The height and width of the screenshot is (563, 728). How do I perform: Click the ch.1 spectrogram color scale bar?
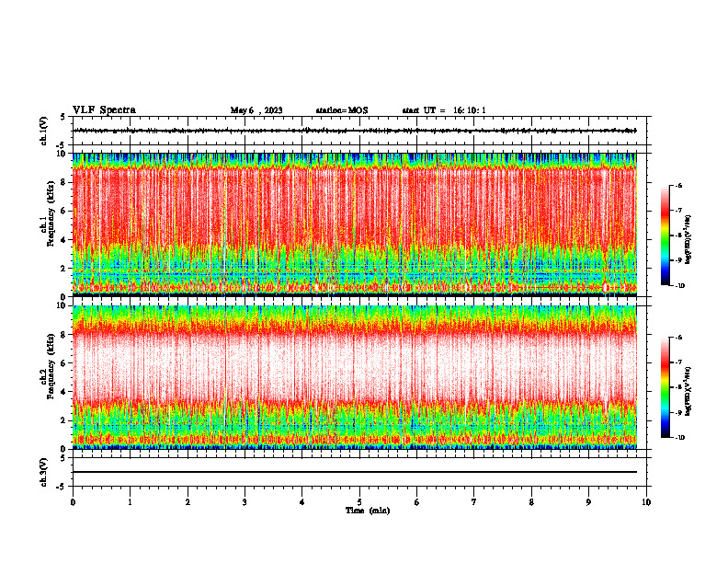click(665, 236)
